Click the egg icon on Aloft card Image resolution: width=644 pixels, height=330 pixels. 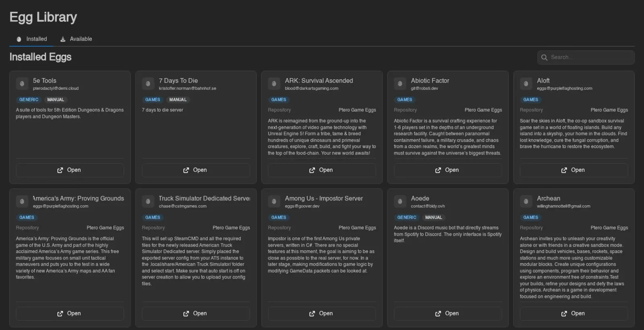coord(526,84)
